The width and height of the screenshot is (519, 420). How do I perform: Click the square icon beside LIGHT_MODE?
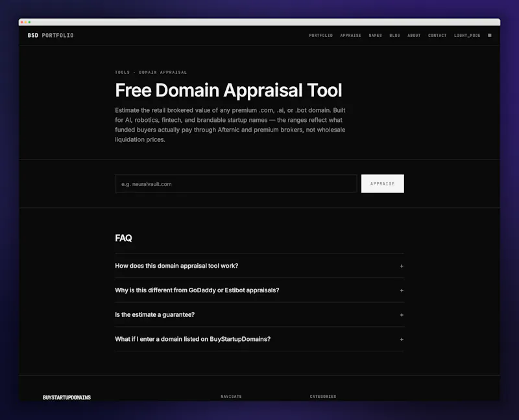[x=490, y=36]
